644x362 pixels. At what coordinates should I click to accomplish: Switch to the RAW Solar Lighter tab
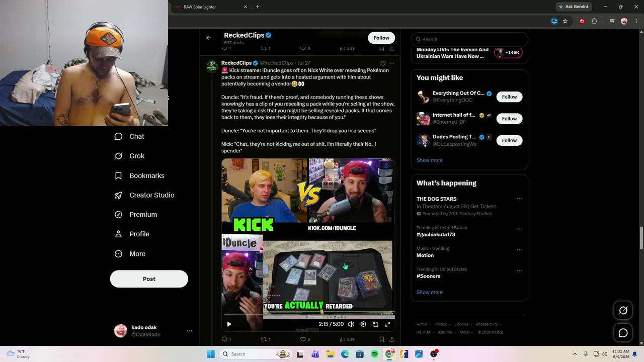[211, 7]
